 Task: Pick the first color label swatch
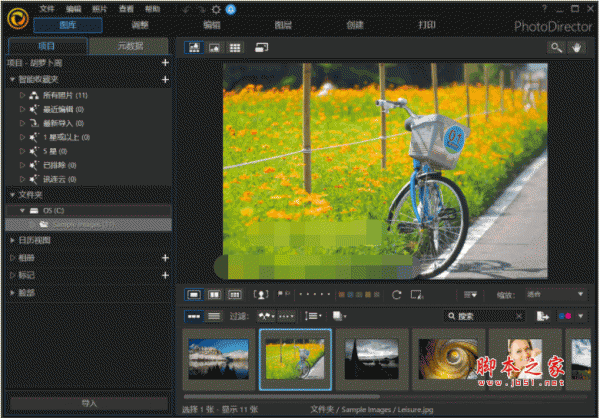point(343,295)
